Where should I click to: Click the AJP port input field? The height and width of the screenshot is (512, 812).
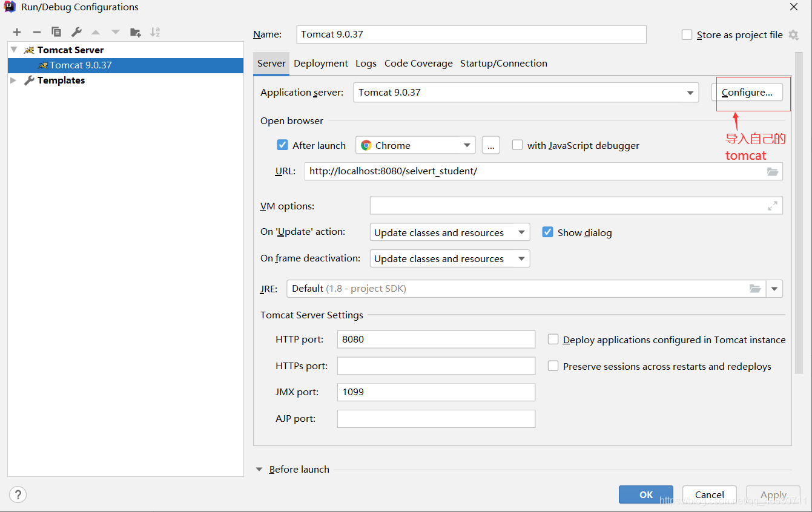[x=436, y=419]
